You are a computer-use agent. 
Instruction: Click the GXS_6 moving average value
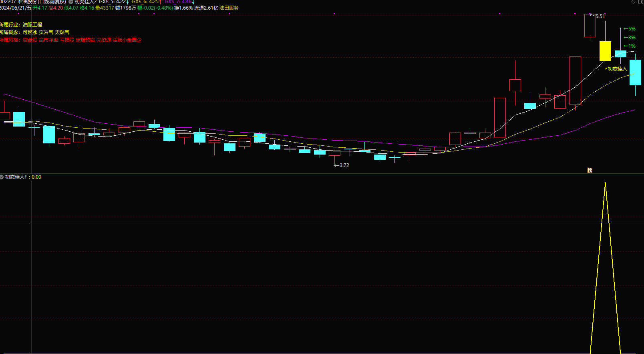pyautogui.click(x=147, y=2)
